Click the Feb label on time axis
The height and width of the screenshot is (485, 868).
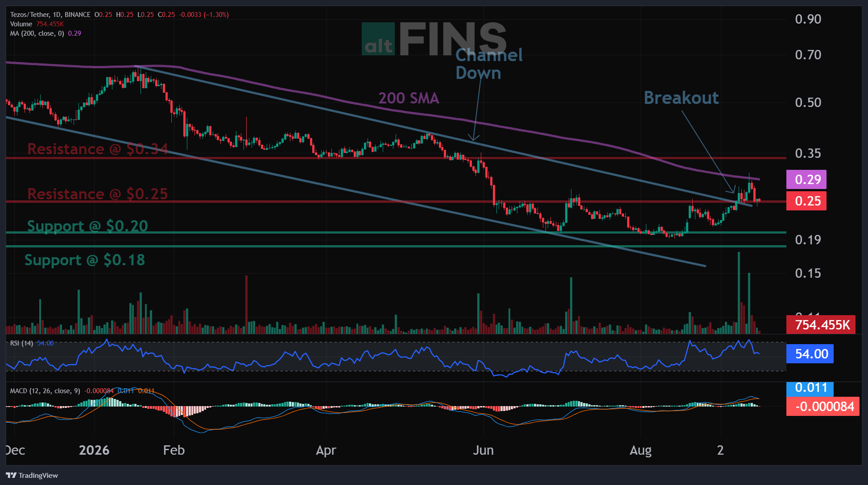(x=174, y=450)
